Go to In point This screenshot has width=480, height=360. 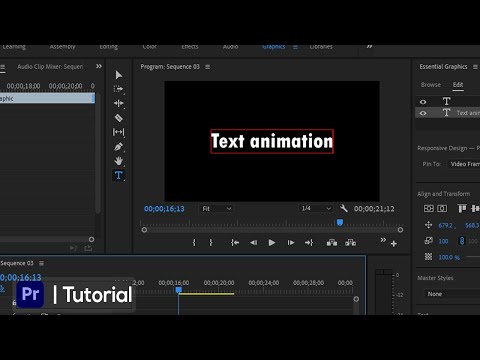tap(235, 243)
